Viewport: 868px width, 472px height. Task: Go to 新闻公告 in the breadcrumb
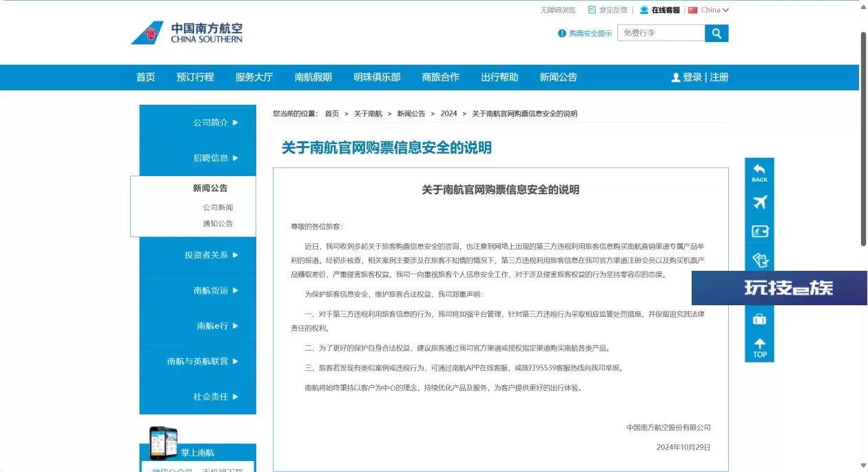click(x=411, y=114)
